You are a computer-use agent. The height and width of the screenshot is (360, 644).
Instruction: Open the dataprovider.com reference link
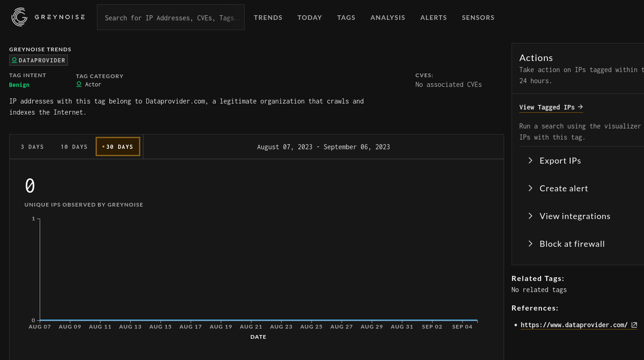coord(575,324)
